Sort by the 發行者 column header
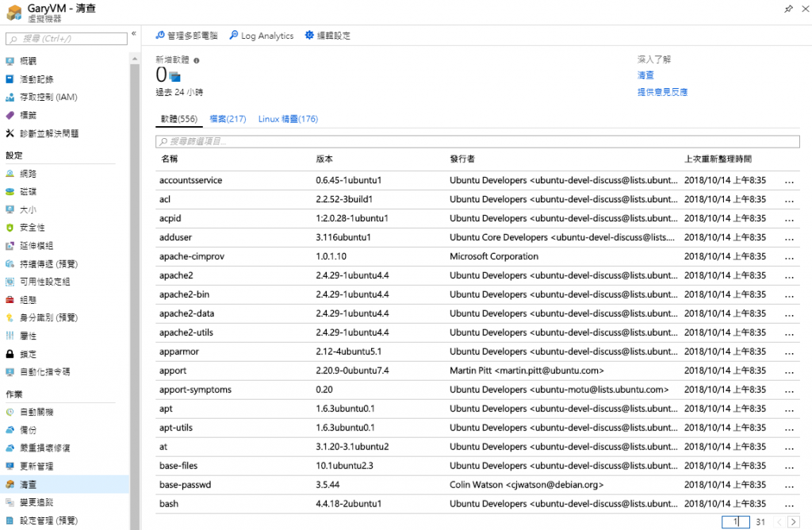 pyautogui.click(x=462, y=159)
